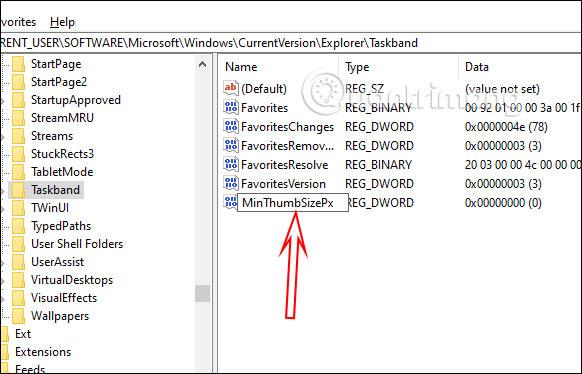Select the Favorites value name
Screen dimensions: 582x374
click(x=264, y=108)
